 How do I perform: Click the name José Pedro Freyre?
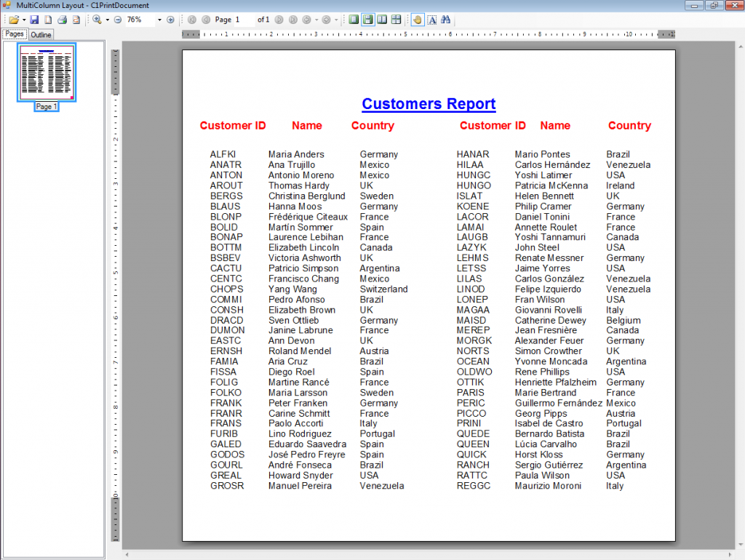(306, 455)
